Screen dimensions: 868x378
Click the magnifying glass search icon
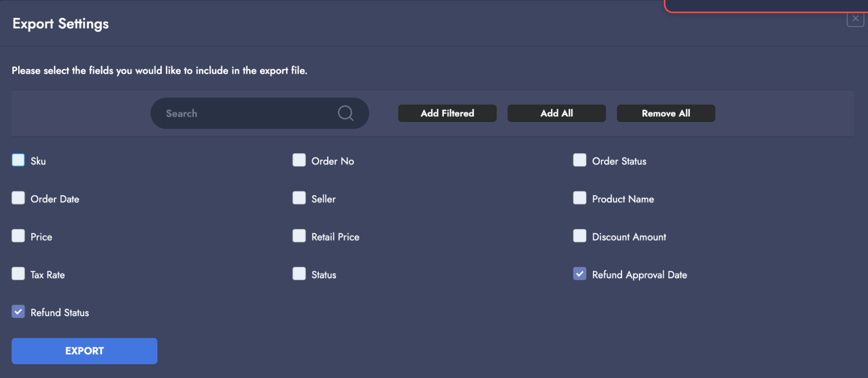point(345,113)
